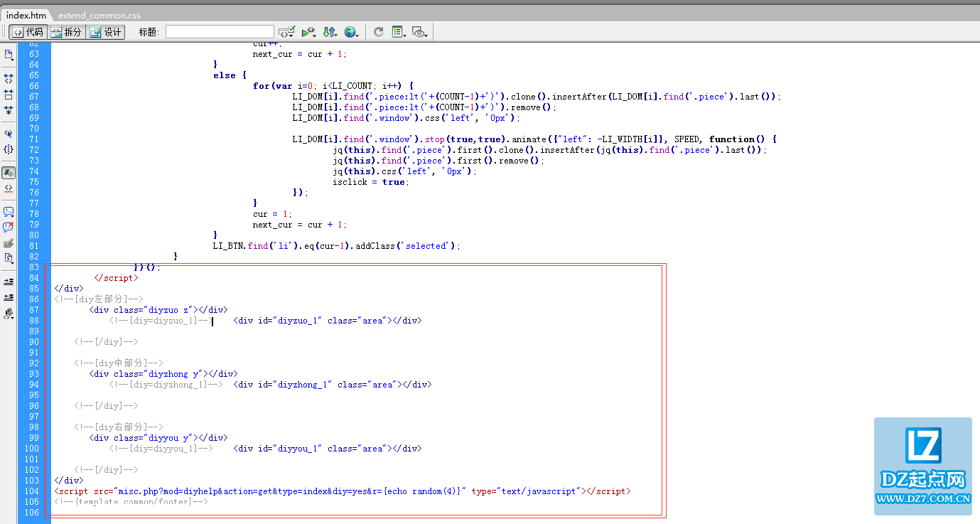Open the Visual Aids eye dropdown
This screenshot has height=524, width=980.
(419, 32)
